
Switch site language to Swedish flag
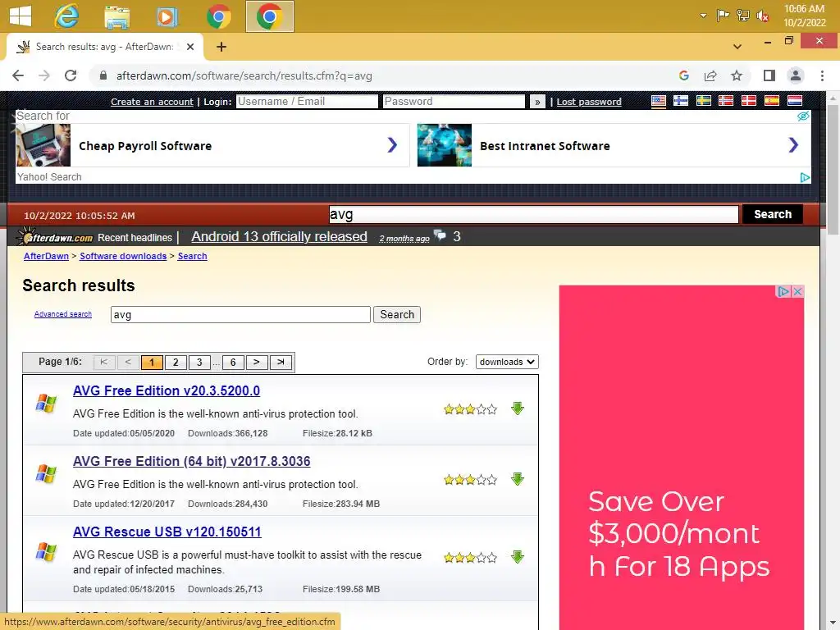[703, 101]
